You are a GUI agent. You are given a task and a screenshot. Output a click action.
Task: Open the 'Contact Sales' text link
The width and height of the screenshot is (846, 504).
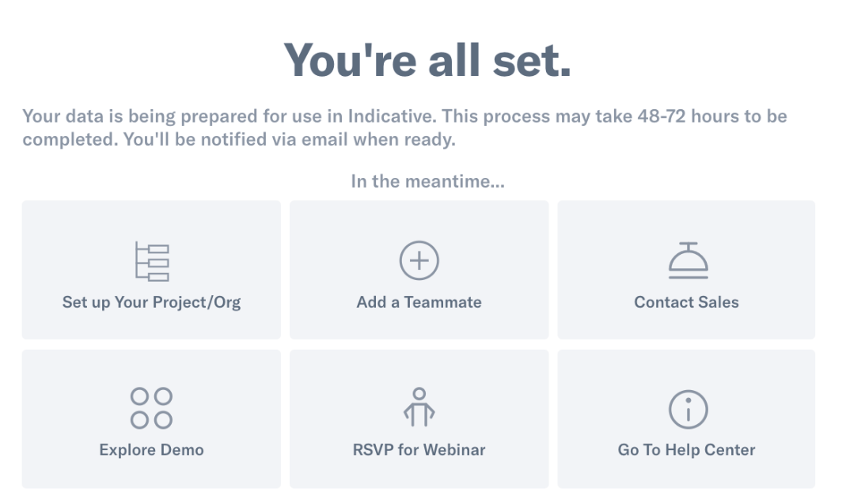(x=686, y=302)
